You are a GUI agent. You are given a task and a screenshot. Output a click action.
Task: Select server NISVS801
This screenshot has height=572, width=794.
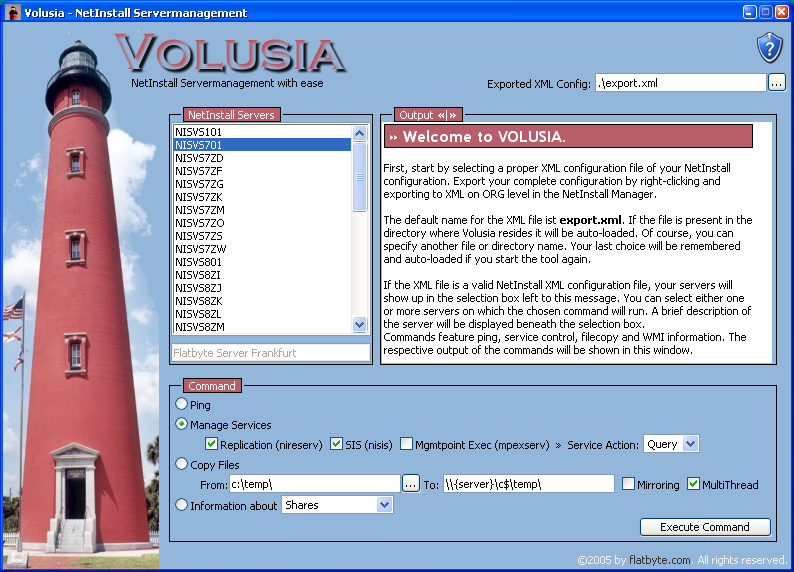262,262
